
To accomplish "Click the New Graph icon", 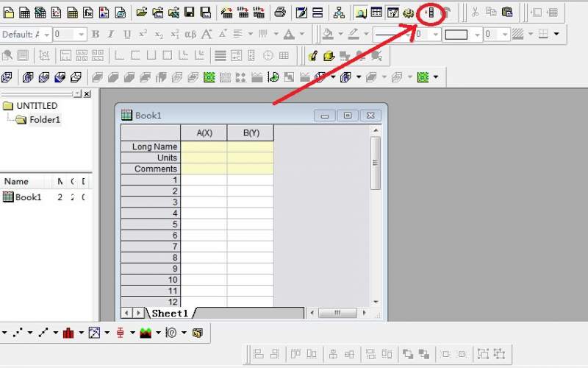I will tap(57, 13).
